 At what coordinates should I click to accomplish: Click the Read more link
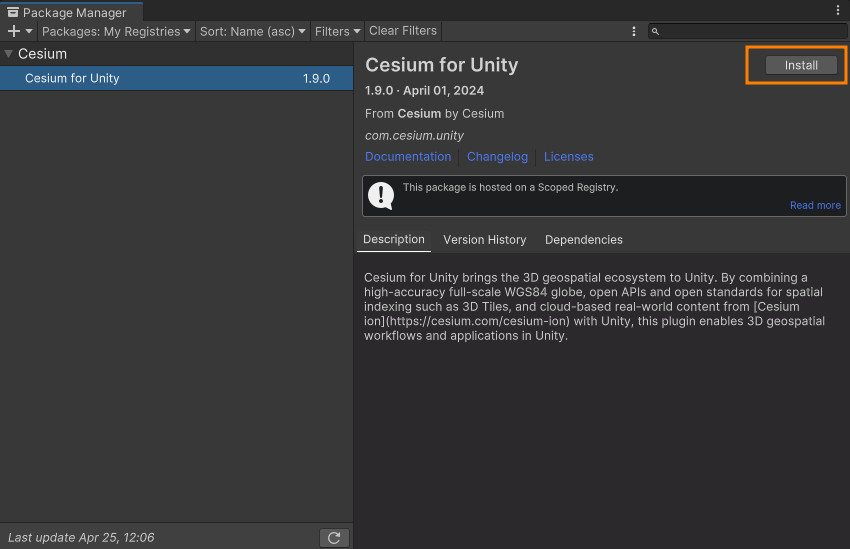pos(815,205)
